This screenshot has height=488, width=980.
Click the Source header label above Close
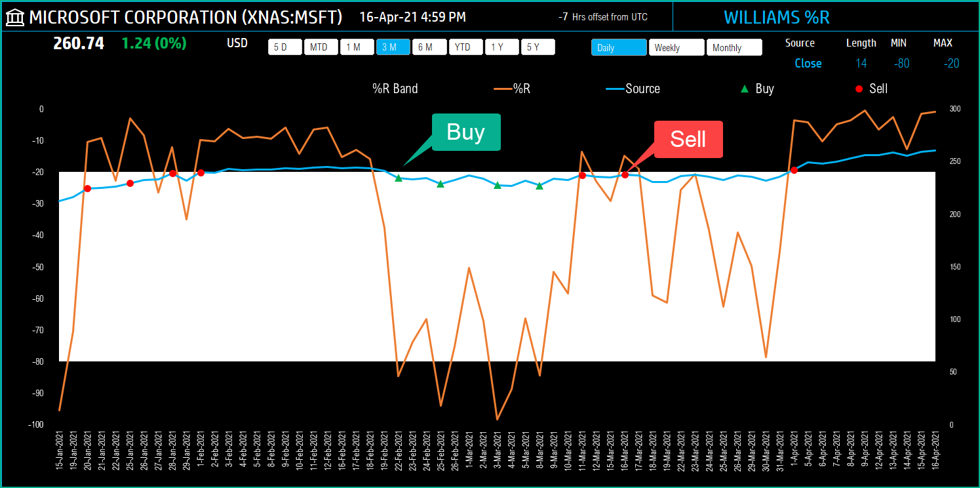(800, 43)
